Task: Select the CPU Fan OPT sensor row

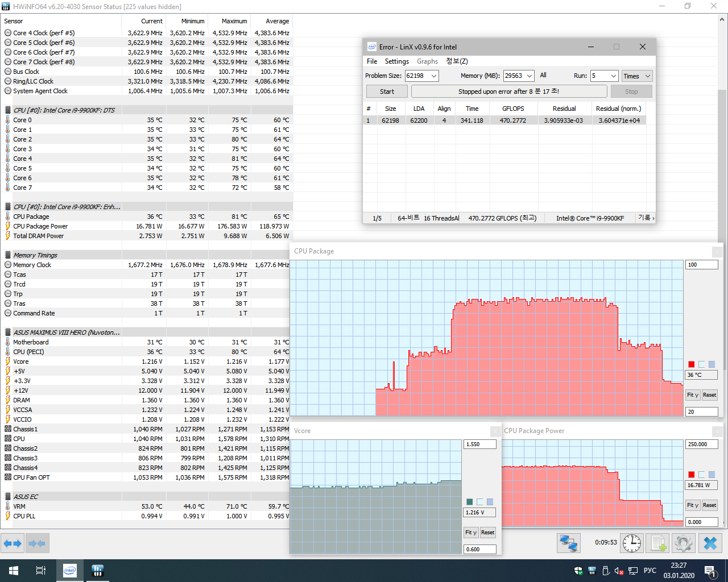Action: click(147, 477)
